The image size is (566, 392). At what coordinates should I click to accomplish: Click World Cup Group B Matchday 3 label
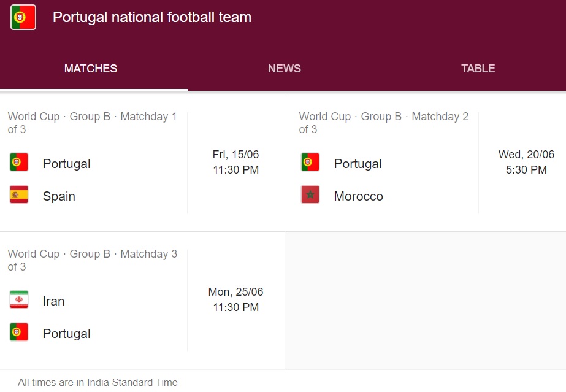93,260
